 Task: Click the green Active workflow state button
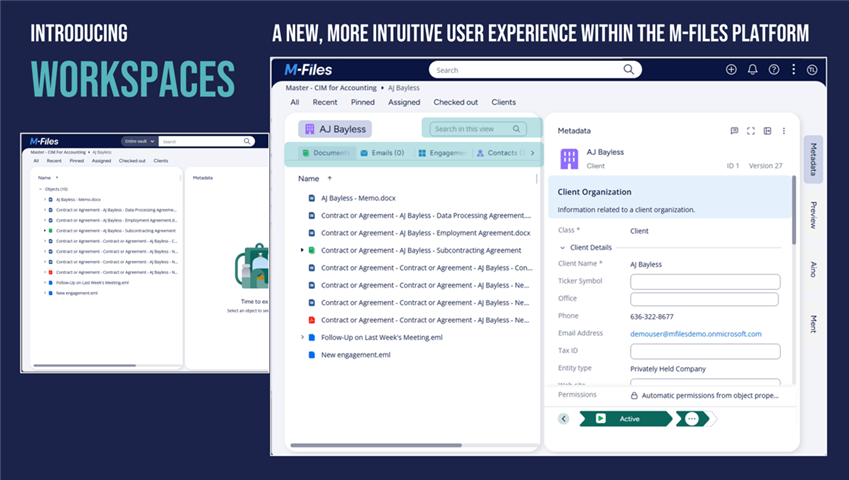click(625, 419)
